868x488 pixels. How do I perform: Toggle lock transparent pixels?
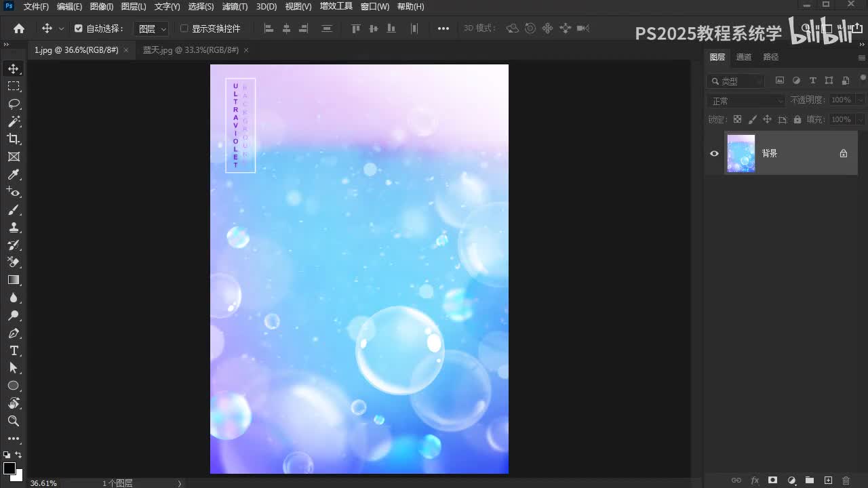(737, 119)
